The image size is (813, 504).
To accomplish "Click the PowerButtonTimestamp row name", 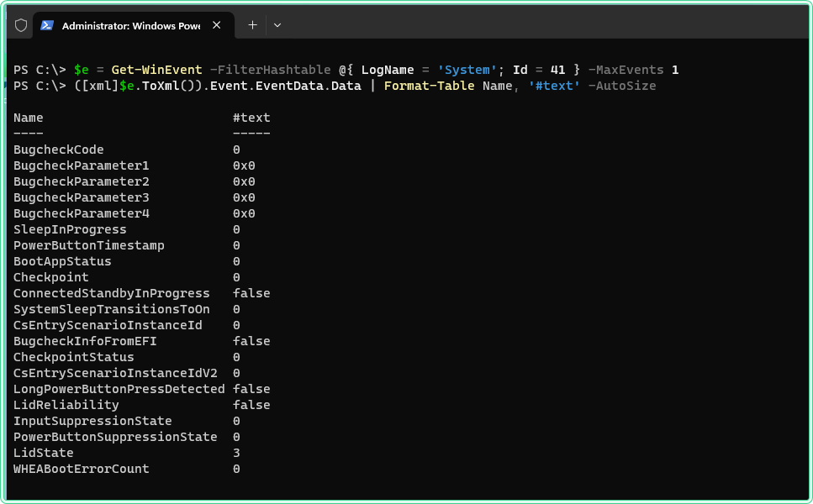I will click(88, 245).
